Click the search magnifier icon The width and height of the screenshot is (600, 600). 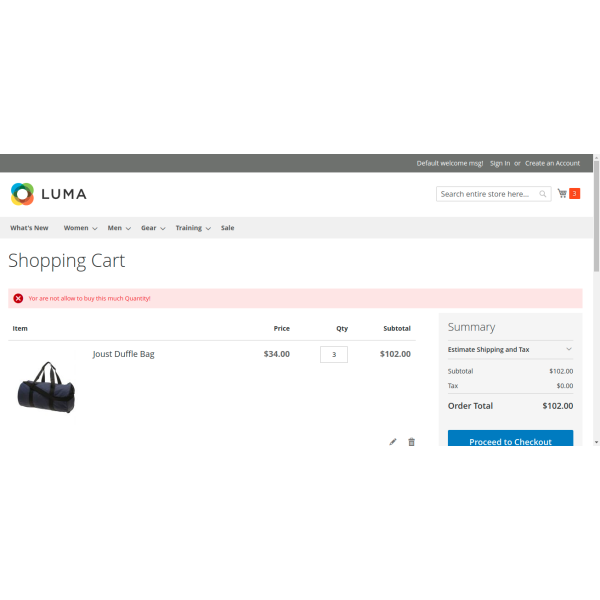[x=543, y=194]
